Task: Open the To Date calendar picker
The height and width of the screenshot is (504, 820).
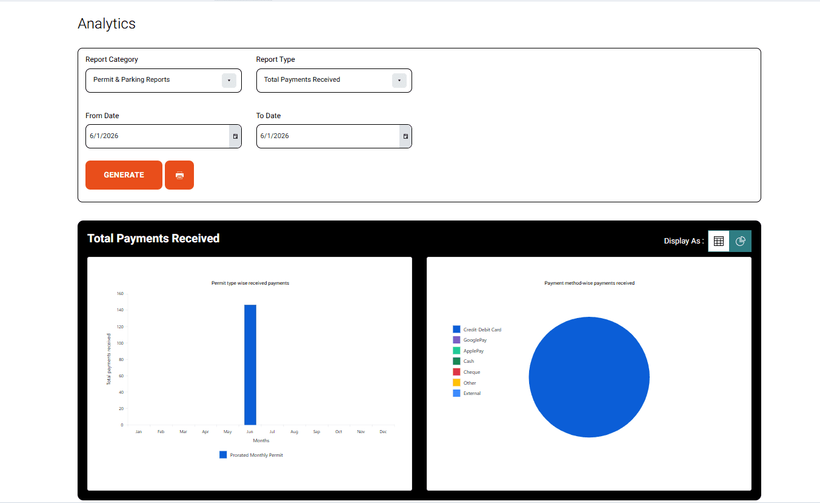Action: (405, 136)
